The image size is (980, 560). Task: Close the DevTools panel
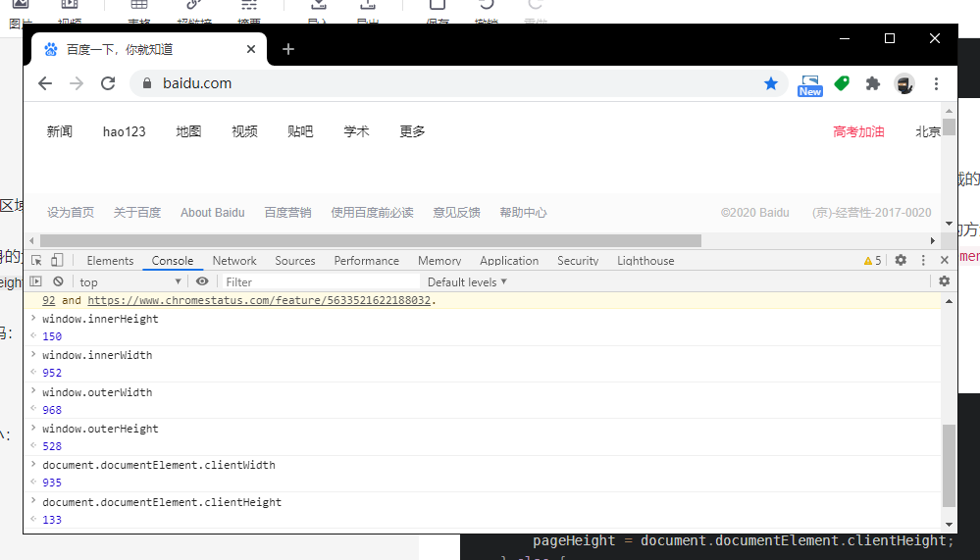[945, 260]
